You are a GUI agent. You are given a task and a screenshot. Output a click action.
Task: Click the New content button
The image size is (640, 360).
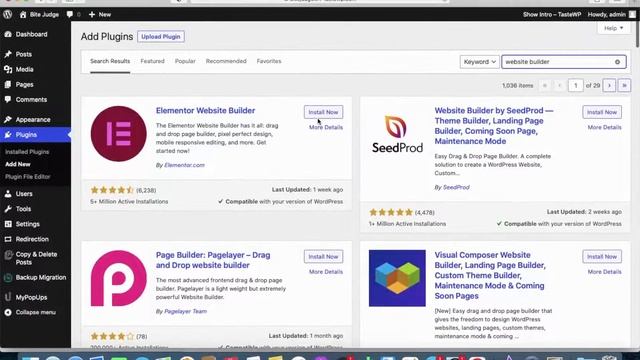tap(100, 14)
